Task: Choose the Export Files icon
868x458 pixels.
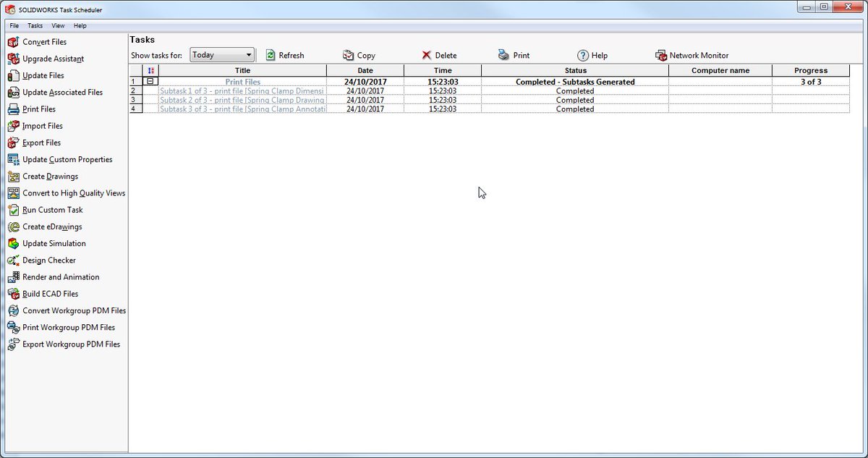Action: pos(13,143)
